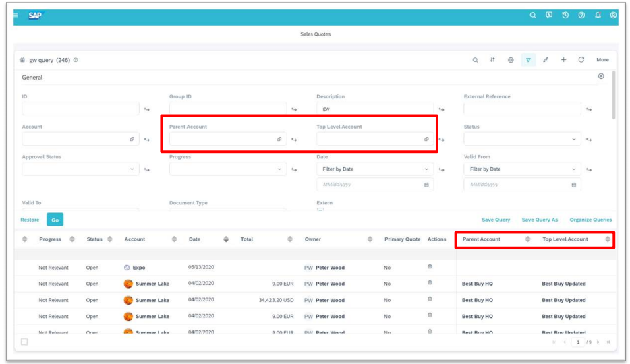The width and height of the screenshot is (630, 364).
Task: Open the More toolbar menu
Action: point(602,60)
